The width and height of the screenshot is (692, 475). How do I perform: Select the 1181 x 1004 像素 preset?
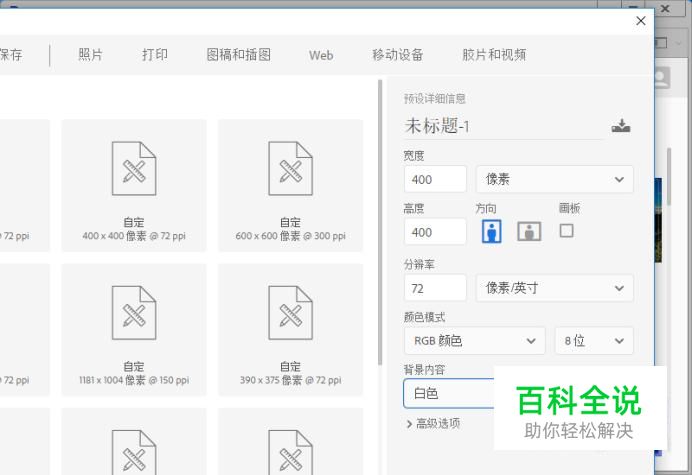point(134,330)
